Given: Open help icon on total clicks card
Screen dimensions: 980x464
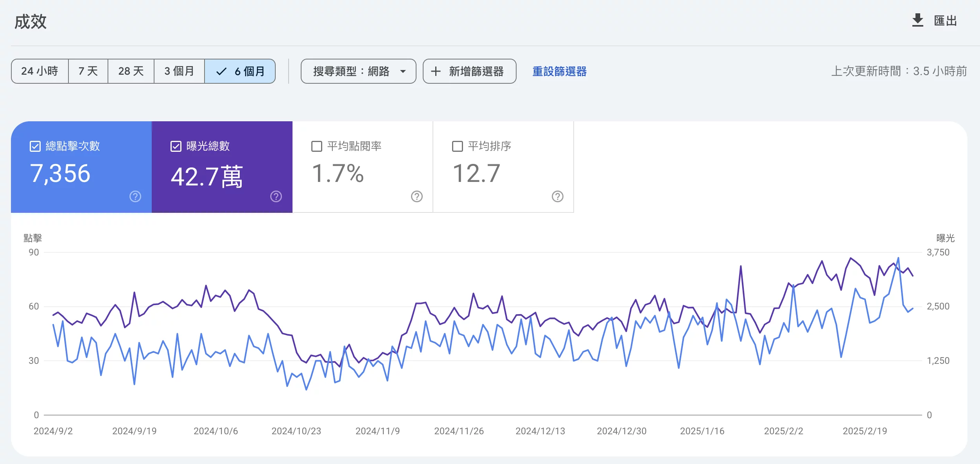Looking at the screenshot, I should click(135, 196).
